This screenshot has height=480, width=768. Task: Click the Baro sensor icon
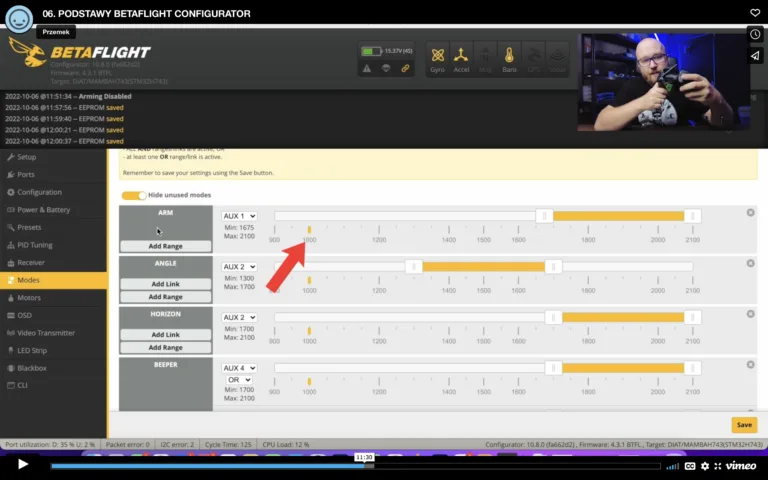pyautogui.click(x=509, y=59)
